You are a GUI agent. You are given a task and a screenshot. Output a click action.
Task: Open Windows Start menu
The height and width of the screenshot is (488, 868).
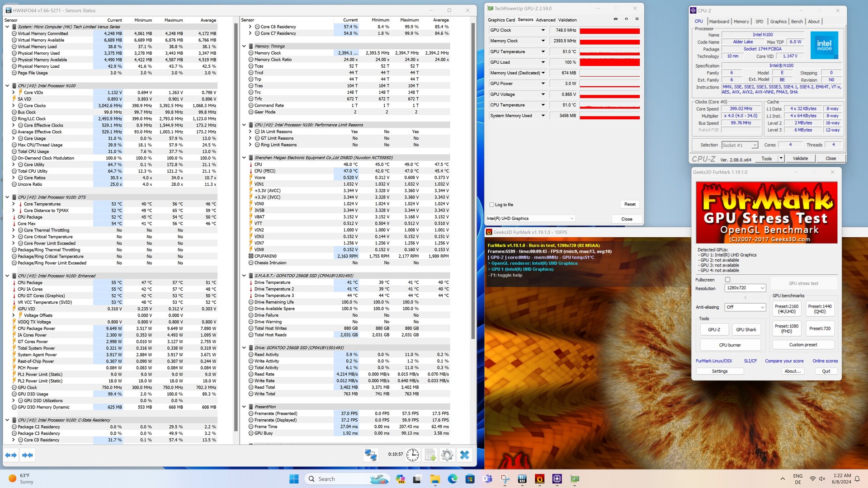pos(294,479)
